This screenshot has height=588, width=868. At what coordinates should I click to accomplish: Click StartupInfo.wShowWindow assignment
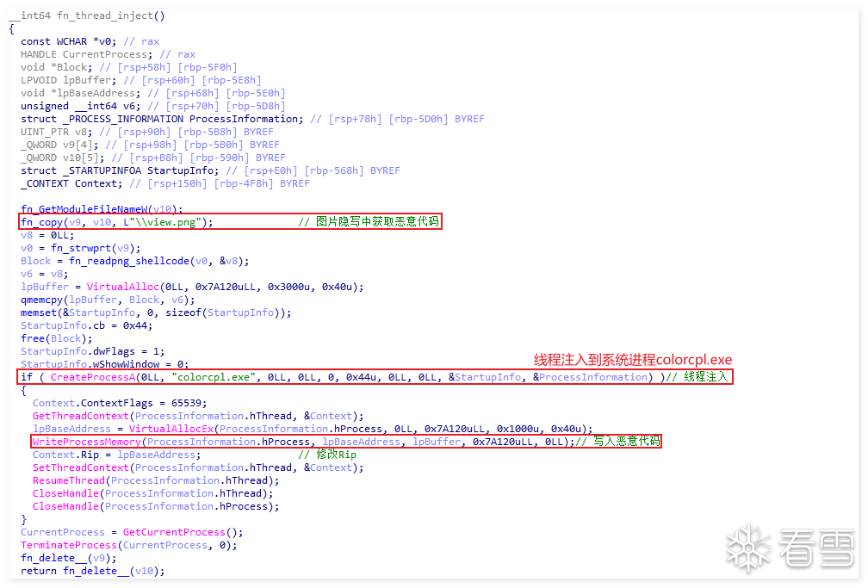pyautogui.click(x=105, y=364)
